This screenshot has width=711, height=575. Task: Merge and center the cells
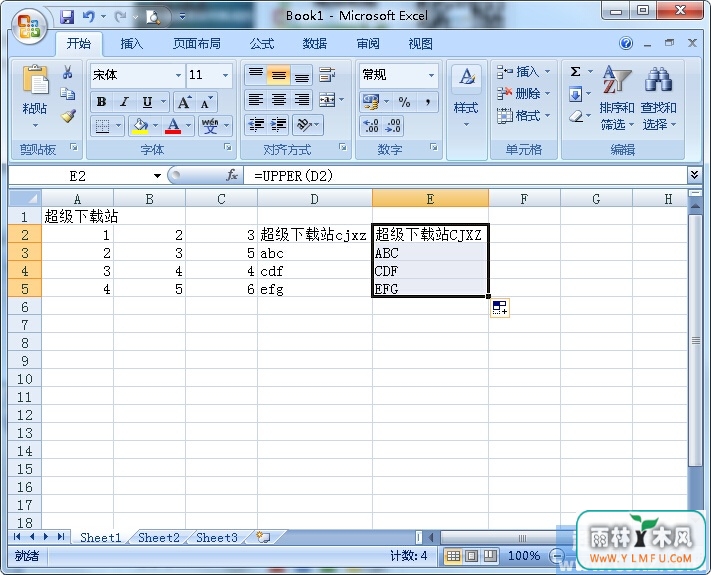point(327,100)
